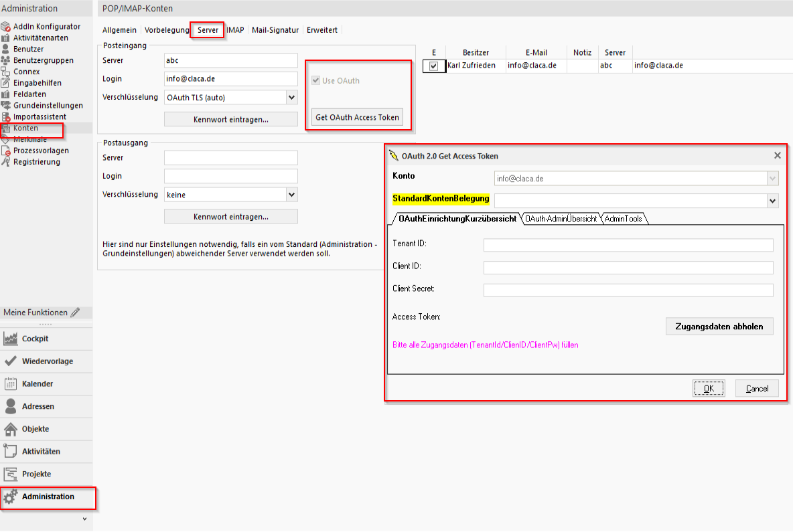Open the Postausgang Verschlüsselung dropdown
The height and width of the screenshot is (532, 793).
pos(291,195)
